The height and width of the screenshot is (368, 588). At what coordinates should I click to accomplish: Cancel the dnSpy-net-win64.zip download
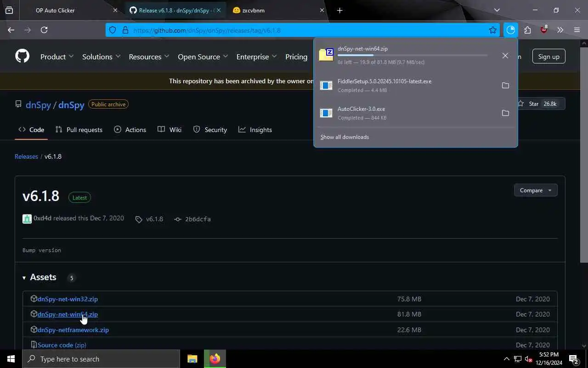pos(505,55)
